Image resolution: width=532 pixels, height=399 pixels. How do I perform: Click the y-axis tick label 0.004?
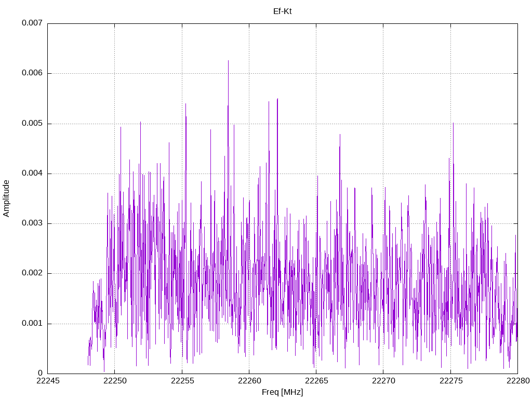[x=32, y=173]
